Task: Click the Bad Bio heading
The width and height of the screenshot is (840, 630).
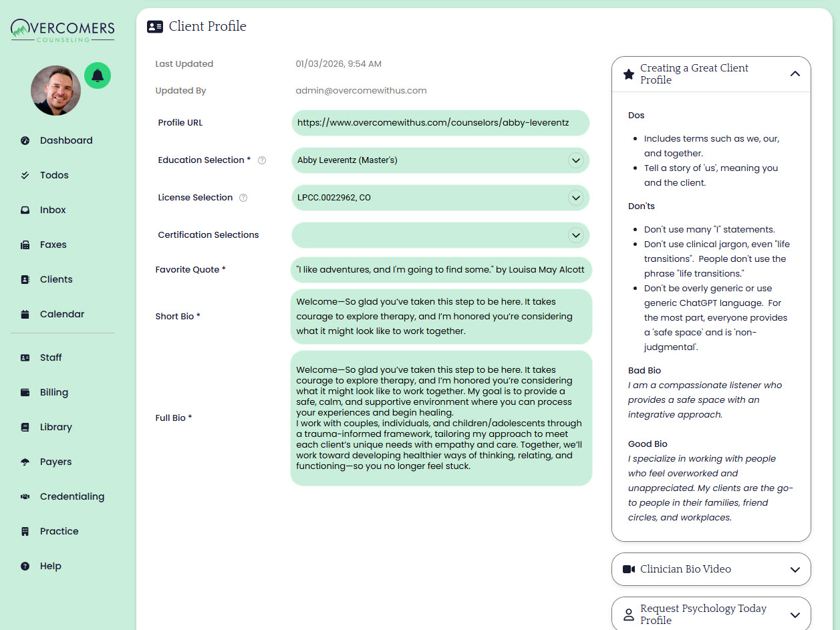Action: (x=644, y=371)
